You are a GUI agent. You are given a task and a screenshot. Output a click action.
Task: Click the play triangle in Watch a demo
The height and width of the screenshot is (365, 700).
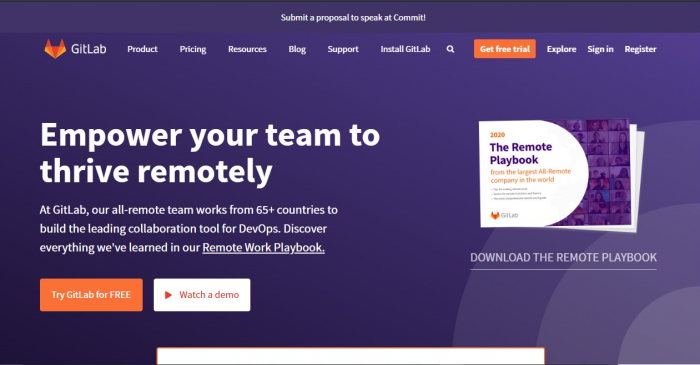pos(168,295)
